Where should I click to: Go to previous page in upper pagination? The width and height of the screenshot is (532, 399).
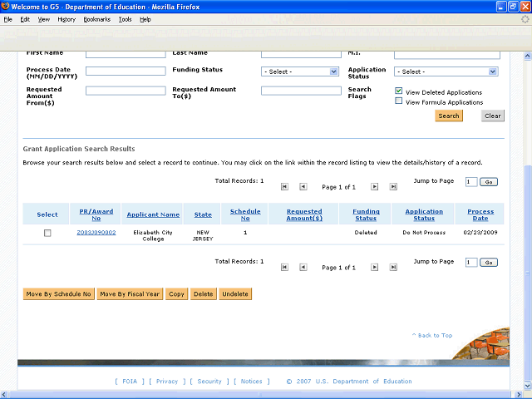[x=303, y=186]
